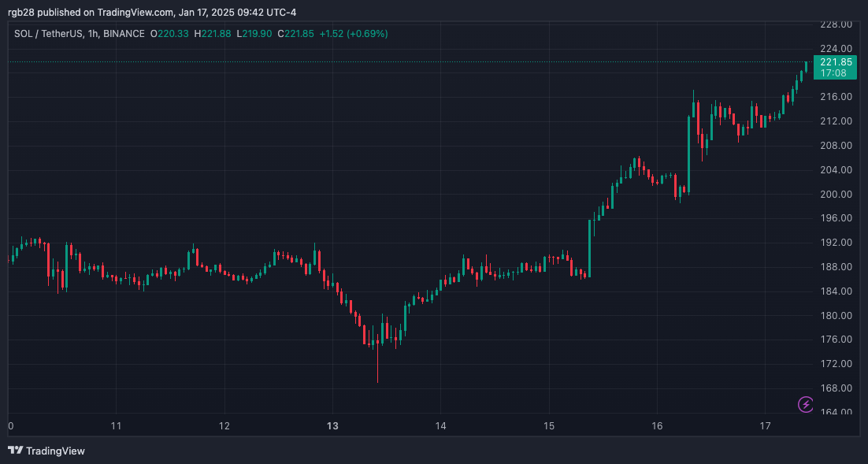Click the 17:08 candle countdown timer
This screenshot has height=464, width=868.
pyautogui.click(x=833, y=73)
